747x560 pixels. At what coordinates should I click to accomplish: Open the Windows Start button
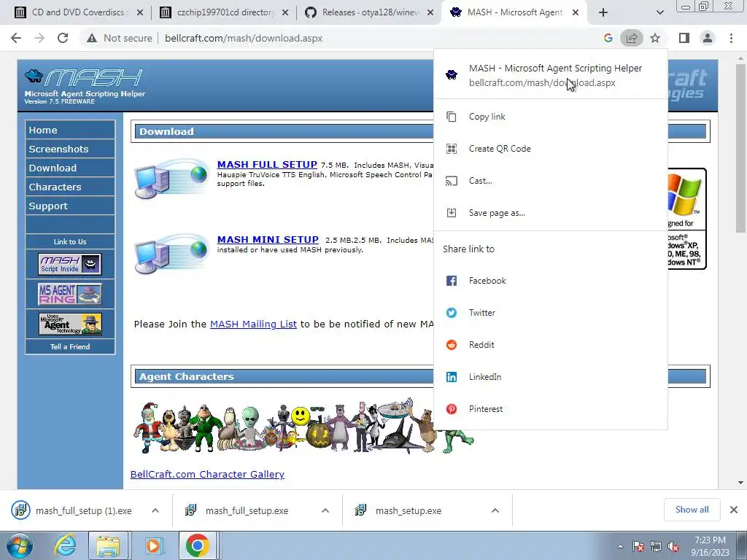(x=18, y=545)
